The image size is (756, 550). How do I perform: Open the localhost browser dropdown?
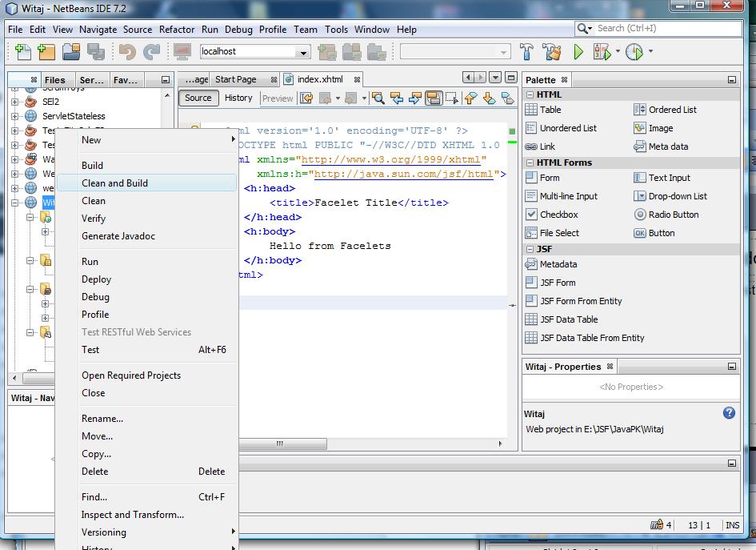[303, 52]
